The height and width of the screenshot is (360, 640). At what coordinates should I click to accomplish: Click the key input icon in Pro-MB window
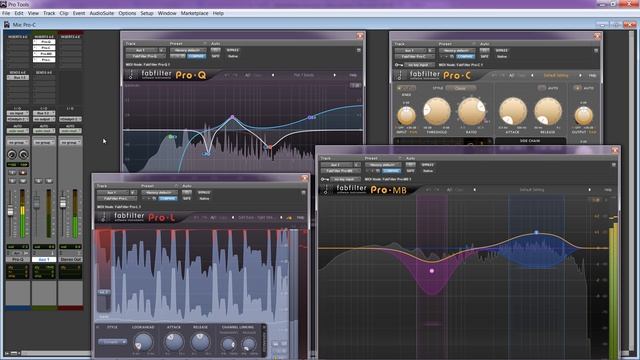coord(324,179)
